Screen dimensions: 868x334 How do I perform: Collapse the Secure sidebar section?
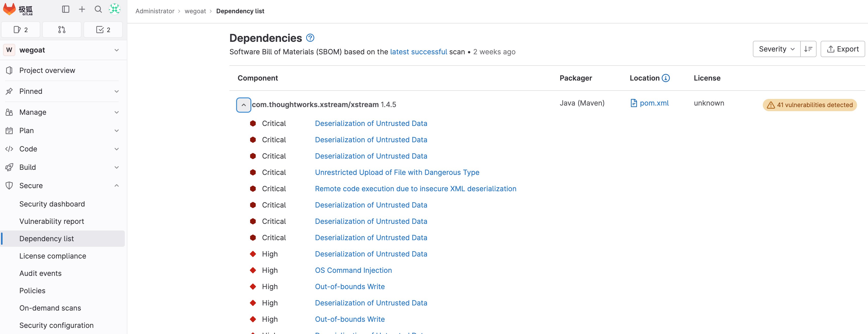click(117, 186)
